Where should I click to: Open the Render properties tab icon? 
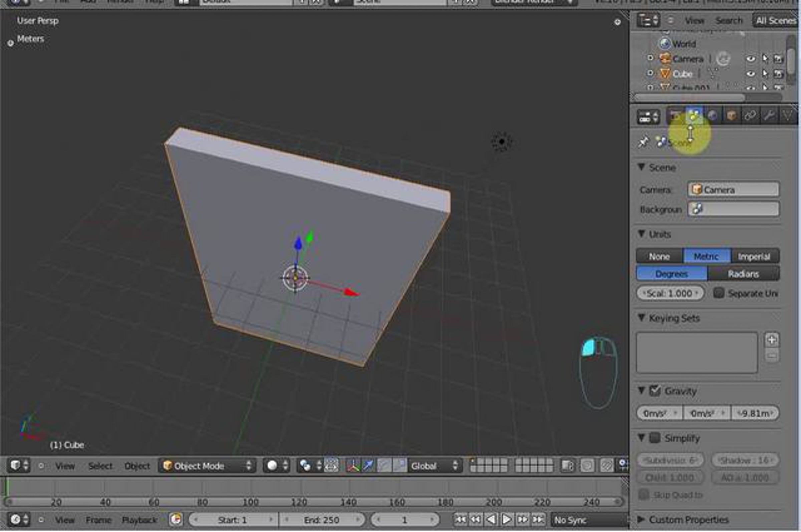coord(675,116)
